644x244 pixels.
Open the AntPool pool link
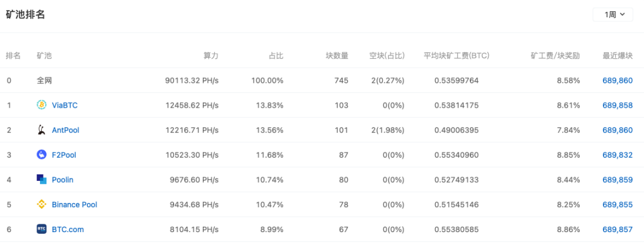pyautogui.click(x=66, y=130)
